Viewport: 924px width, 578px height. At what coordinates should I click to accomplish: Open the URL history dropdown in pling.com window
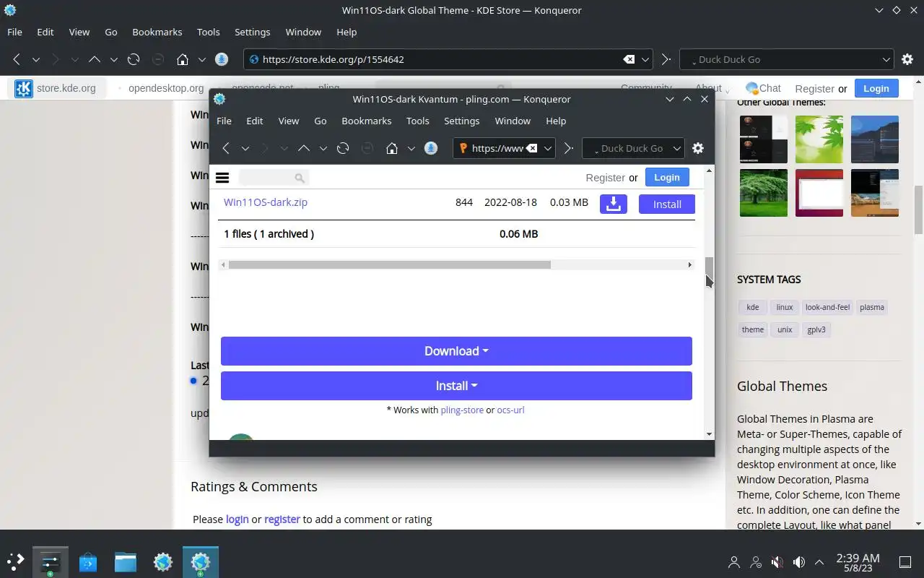click(x=548, y=148)
